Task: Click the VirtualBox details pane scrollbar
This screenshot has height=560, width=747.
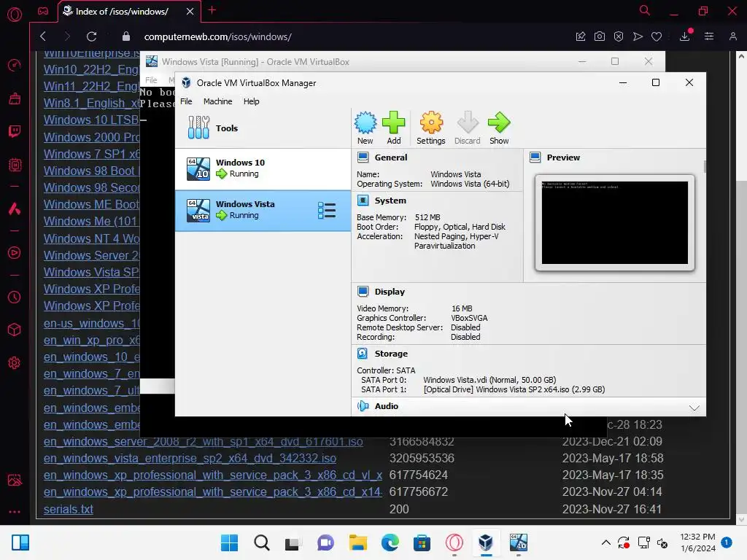Action: pos(705,167)
